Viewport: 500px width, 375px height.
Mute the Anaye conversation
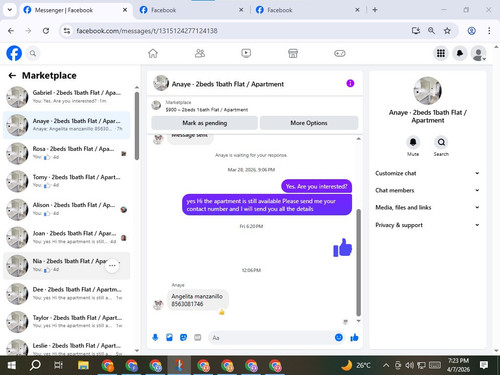[413, 143]
